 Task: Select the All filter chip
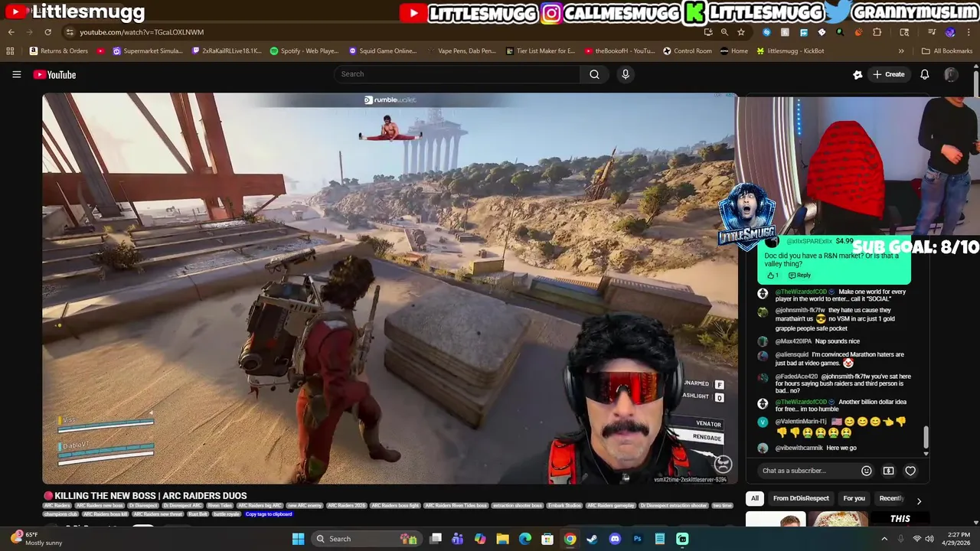[754, 498]
